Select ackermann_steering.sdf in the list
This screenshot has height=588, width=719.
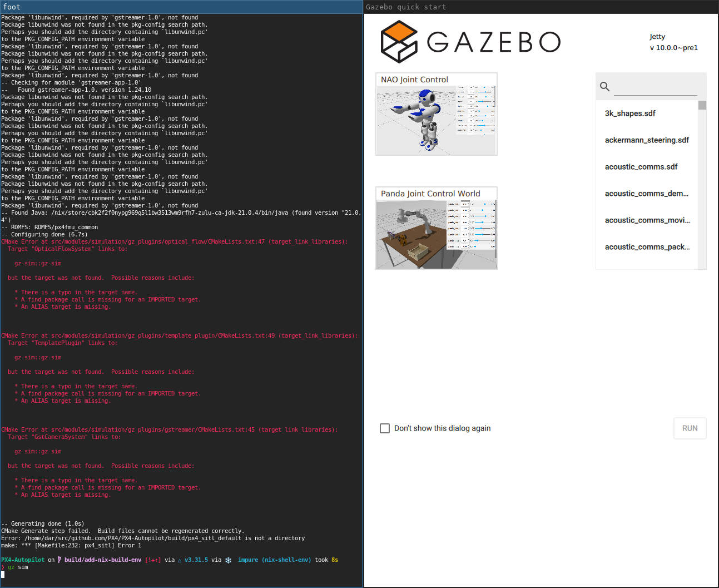(x=647, y=140)
